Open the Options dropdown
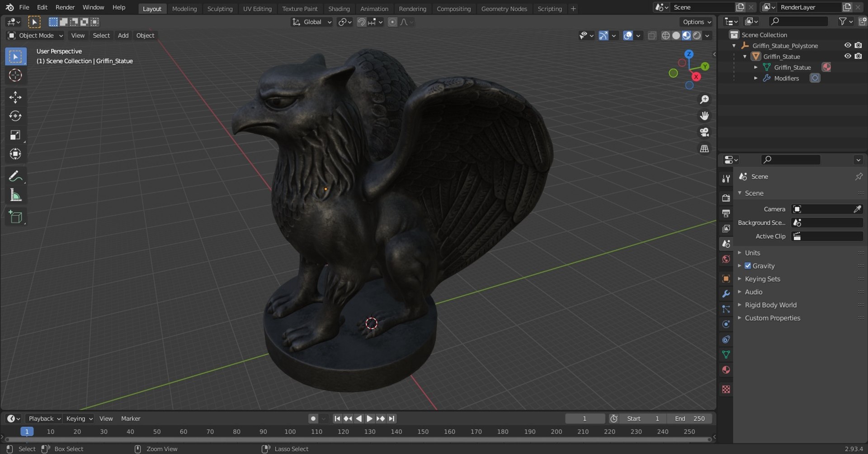This screenshot has height=454, width=868. click(696, 22)
